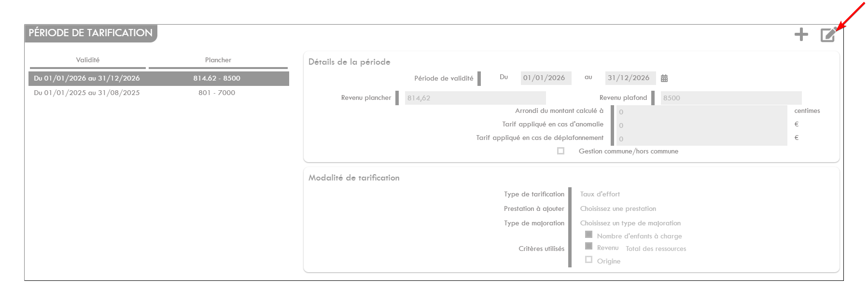The height and width of the screenshot is (305, 868).
Task: Sort by the Validité column header
Action: tap(88, 60)
